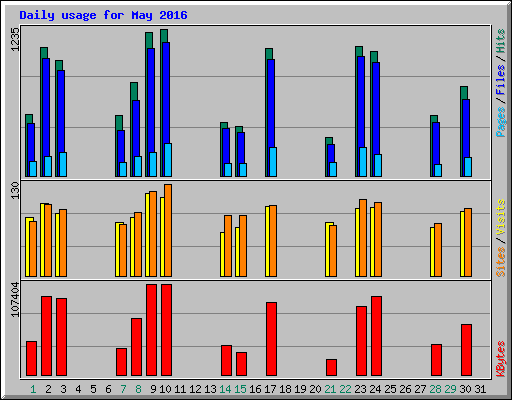
Task: Click the 1235 hits axis value
Action: (x=15, y=39)
